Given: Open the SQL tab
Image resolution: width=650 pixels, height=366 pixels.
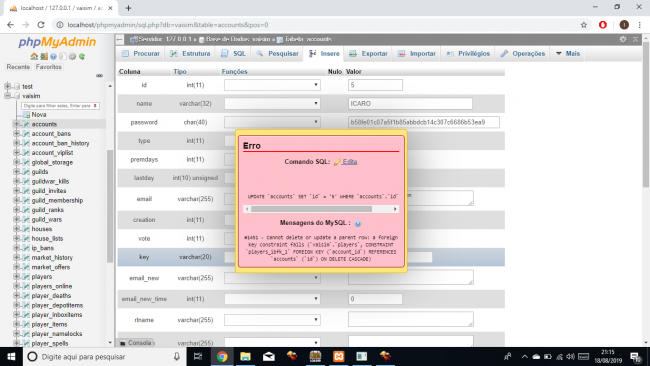Looking at the screenshot, I should click(x=234, y=53).
